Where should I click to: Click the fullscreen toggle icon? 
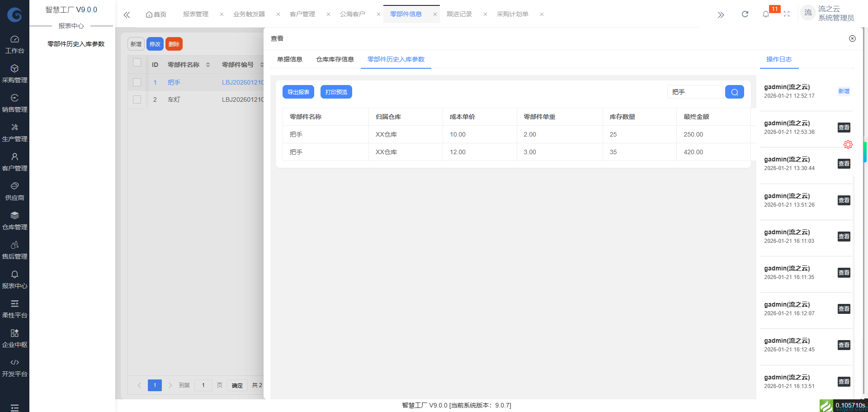(787, 14)
